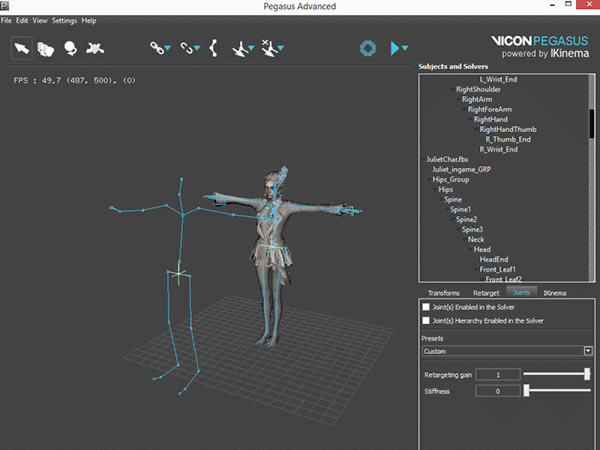Enable Joint(s) Enabled in the Solver checkbox
This screenshot has width=600, height=450.
(x=426, y=307)
